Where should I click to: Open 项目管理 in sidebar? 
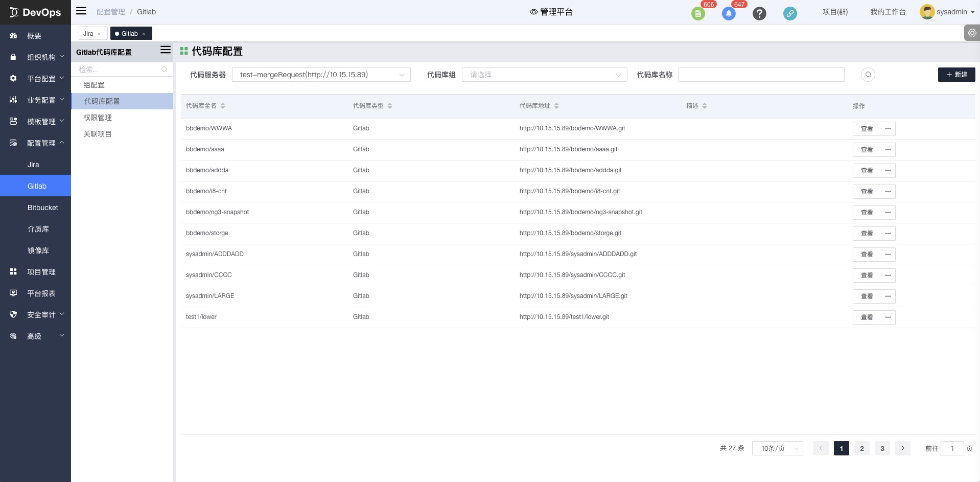point(35,272)
